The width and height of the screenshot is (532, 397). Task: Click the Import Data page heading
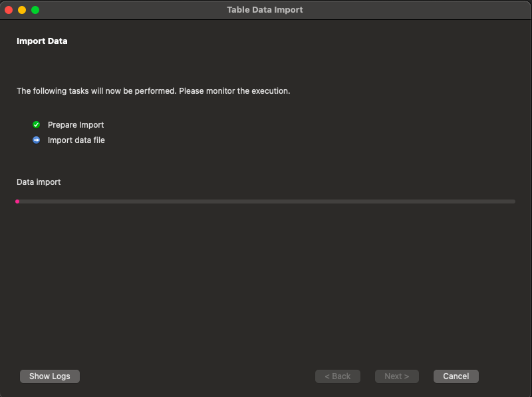coord(42,41)
